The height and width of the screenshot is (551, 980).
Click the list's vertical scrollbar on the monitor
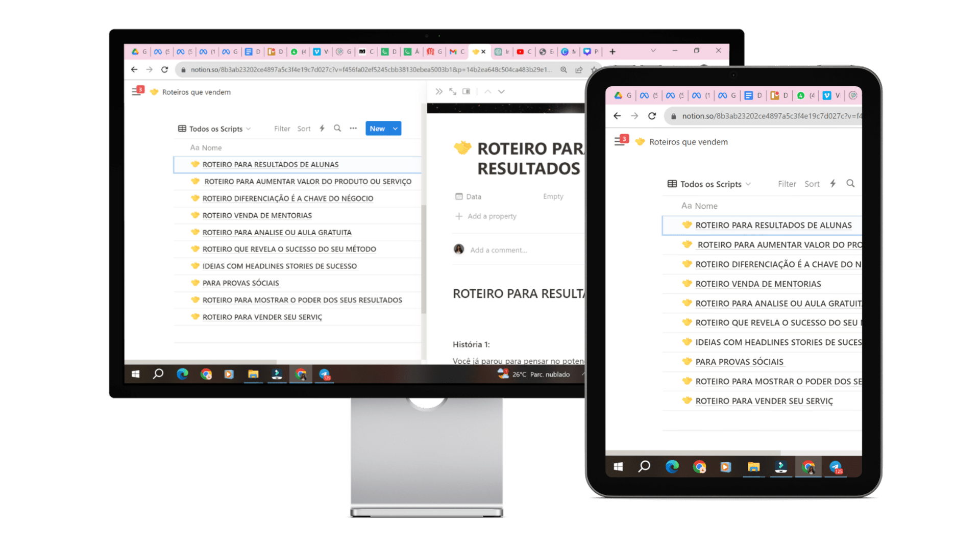(x=424, y=259)
